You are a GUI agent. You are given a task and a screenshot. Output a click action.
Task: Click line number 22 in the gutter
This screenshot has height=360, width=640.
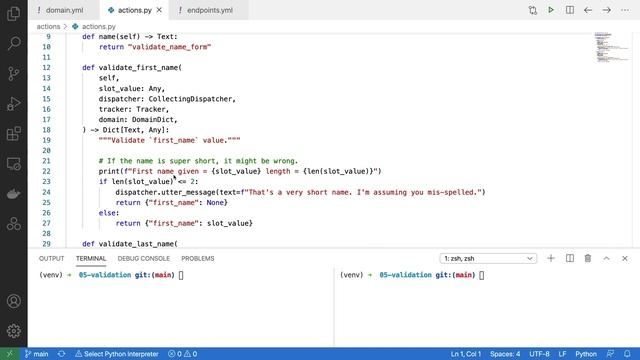click(47, 171)
